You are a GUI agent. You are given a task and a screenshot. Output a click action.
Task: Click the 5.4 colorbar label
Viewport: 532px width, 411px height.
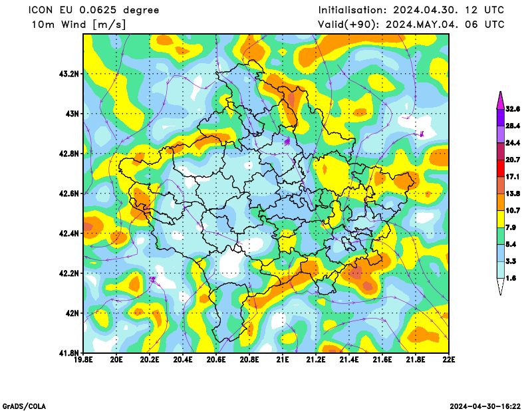pyautogui.click(x=511, y=244)
